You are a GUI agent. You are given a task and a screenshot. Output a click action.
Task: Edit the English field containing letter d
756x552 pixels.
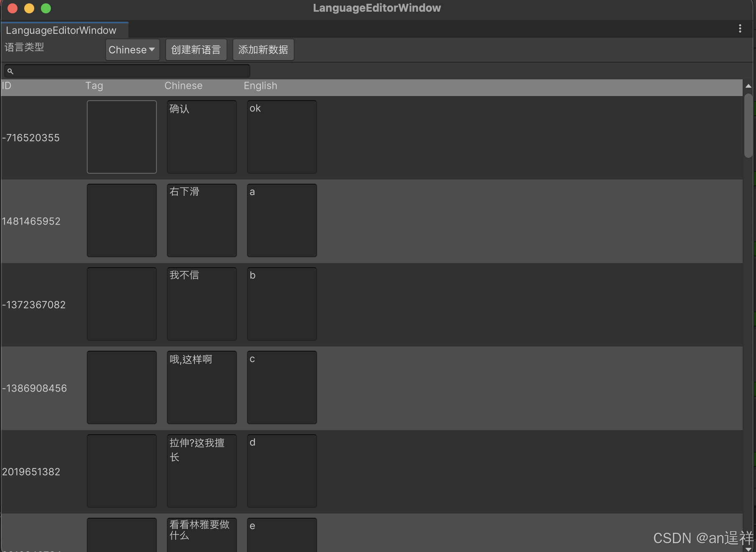[282, 471]
